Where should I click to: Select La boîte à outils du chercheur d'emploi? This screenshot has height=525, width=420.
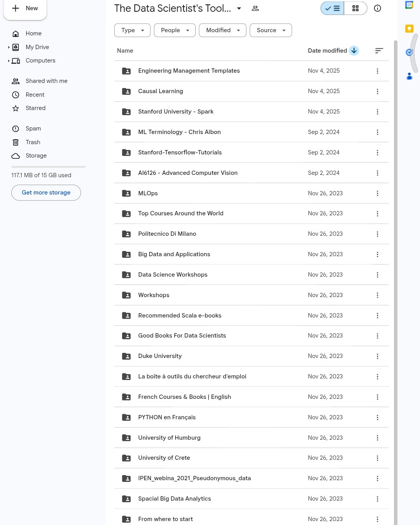coord(251,376)
